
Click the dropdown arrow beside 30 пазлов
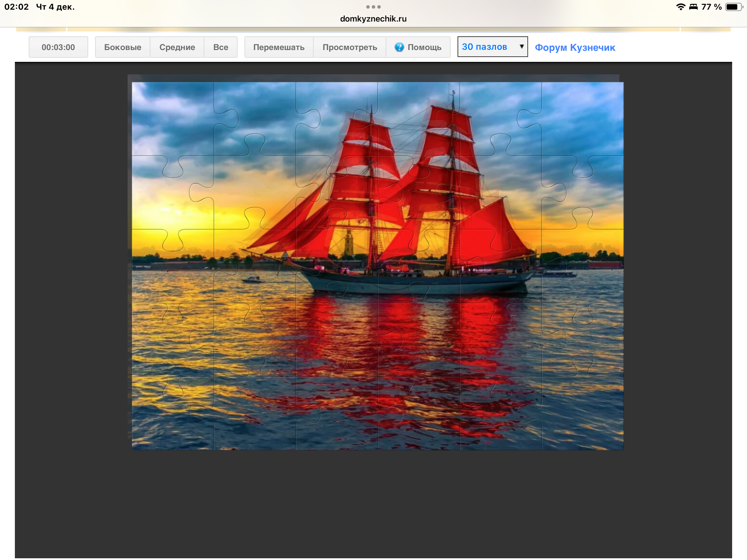tap(521, 47)
